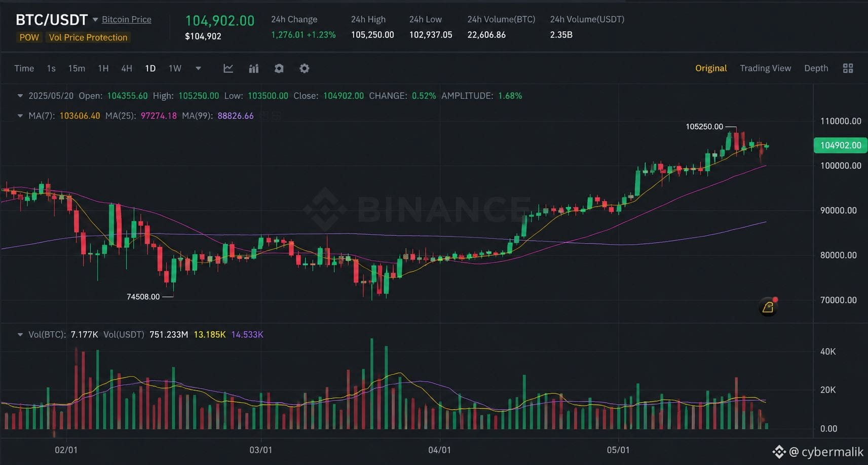This screenshot has height=465, width=868.
Task: Click the 40K volume axis label
Action: [x=828, y=352]
